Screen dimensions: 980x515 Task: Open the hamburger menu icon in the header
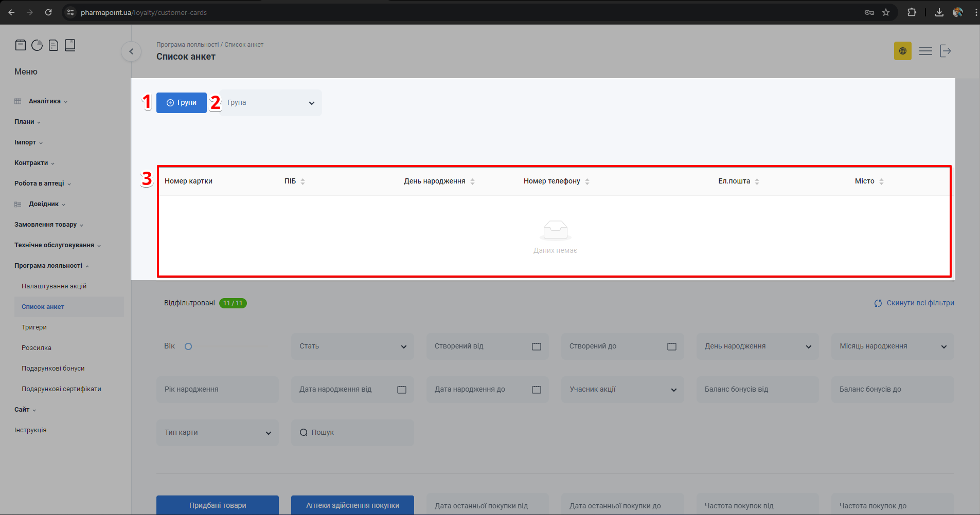coord(925,51)
